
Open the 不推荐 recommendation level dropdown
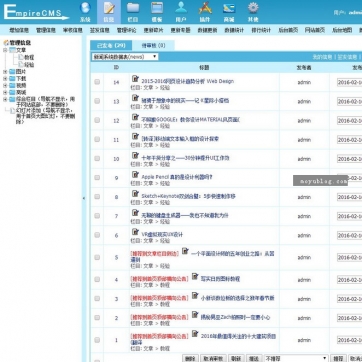tap(296, 358)
